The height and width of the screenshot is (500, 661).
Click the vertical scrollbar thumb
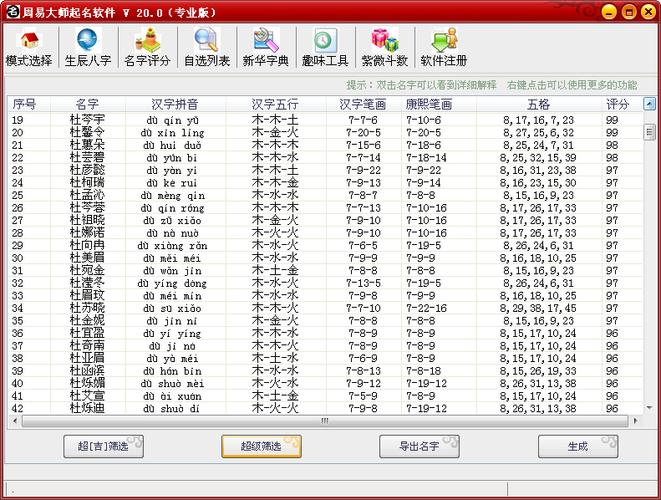(x=649, y=132)
